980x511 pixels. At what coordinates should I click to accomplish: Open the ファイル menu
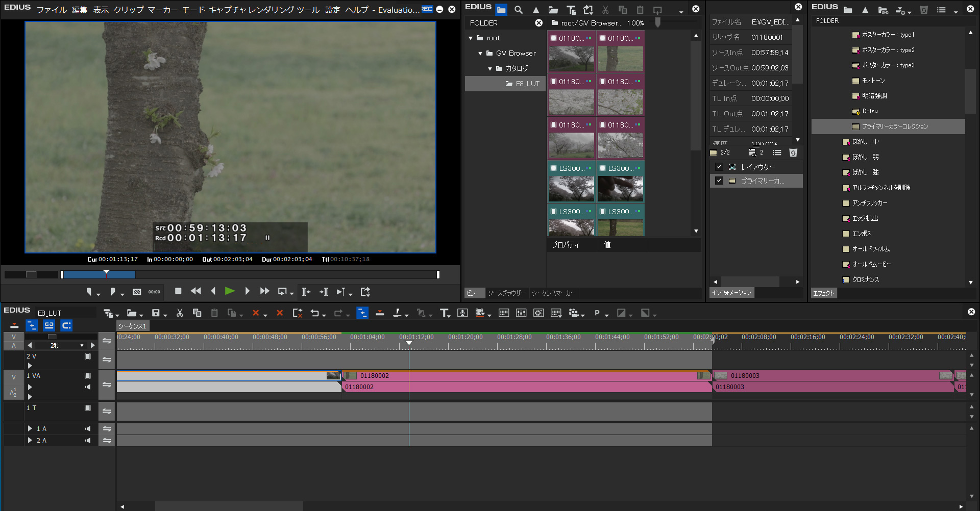(51, 10)
